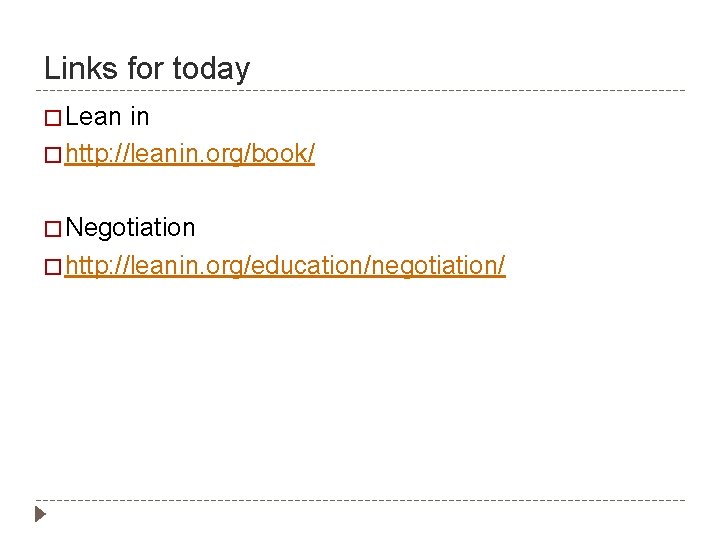
Task: Click the word education in the second link
Action: coord(307,265)
